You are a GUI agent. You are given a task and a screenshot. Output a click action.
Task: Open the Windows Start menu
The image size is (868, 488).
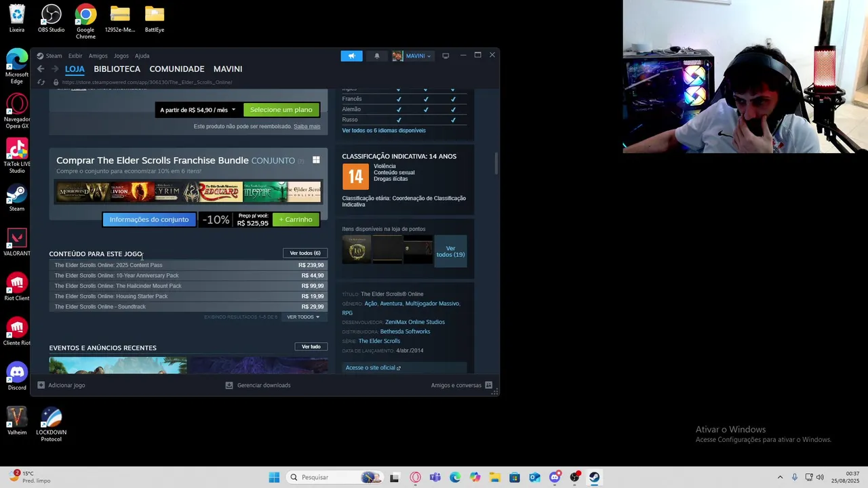coord(274,477)
